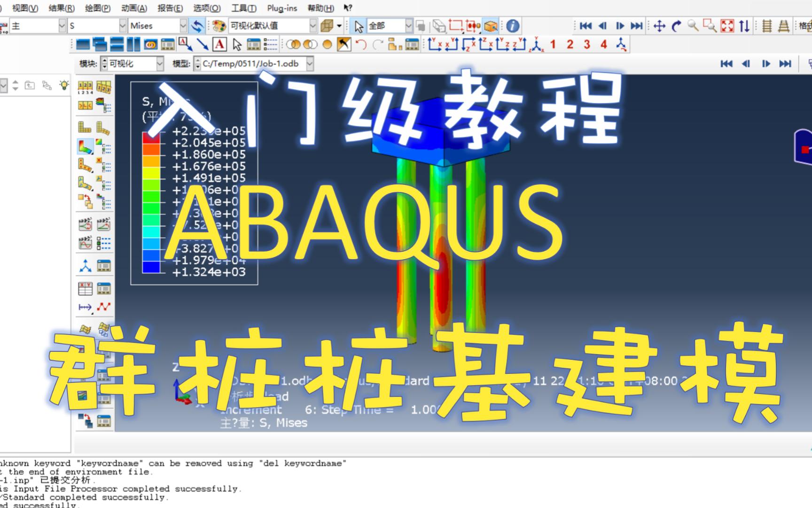
Task: Open the 绘图(P) menu
Action: tap(98, 8)
